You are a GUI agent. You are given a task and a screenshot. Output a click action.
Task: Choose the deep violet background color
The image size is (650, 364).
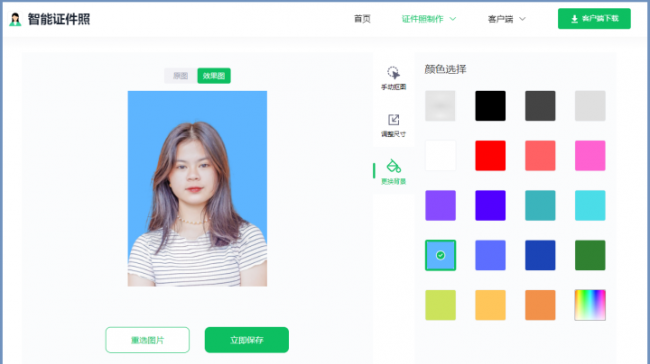pyautogui.click(x=490, y=205)
